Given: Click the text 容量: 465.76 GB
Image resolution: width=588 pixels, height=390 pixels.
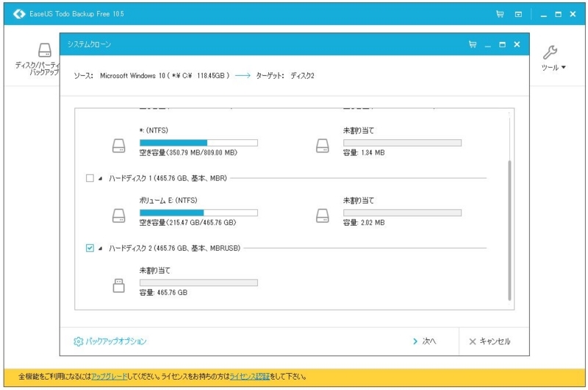Looking at the screenshot, I should pos(163,292).
